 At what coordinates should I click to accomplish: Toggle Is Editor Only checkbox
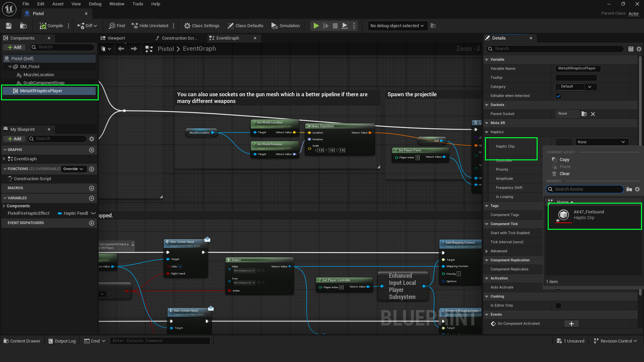558,306
